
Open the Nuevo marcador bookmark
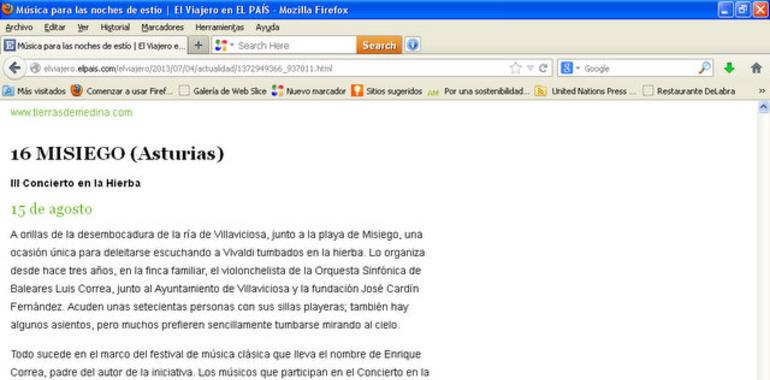tap(309, 91)
